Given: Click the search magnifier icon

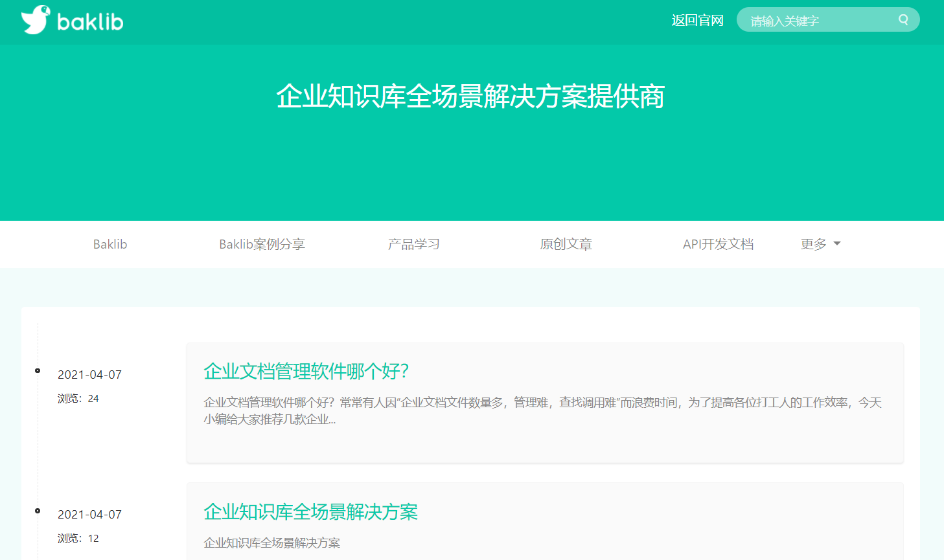Looking at the screenshot, I should point(903,20).
